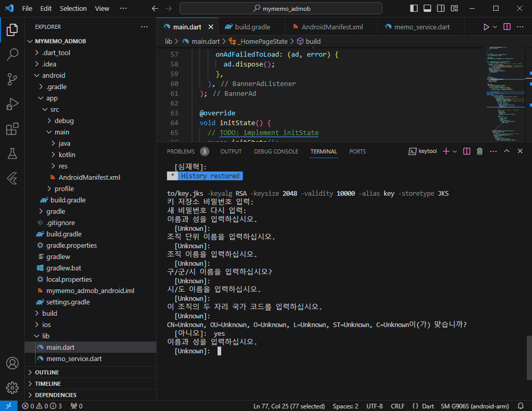Toggle bottom panel visibility
The image size is (532, 411).
427,8
